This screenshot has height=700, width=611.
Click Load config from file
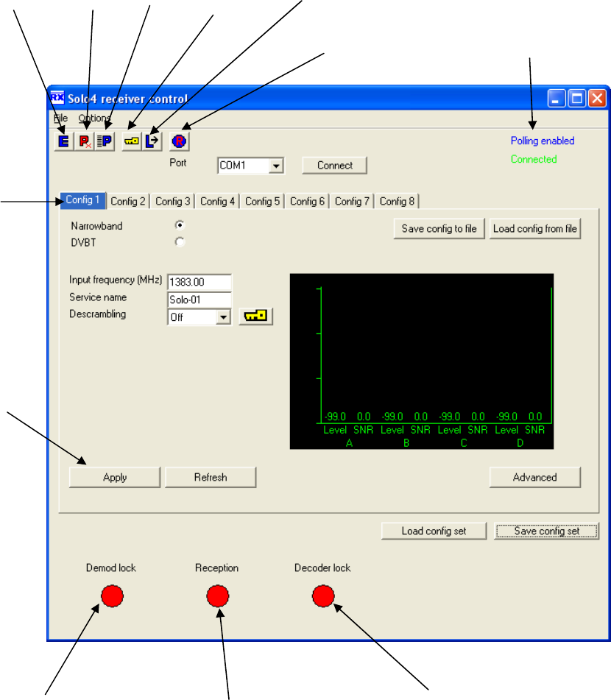(x=535, y=229)
